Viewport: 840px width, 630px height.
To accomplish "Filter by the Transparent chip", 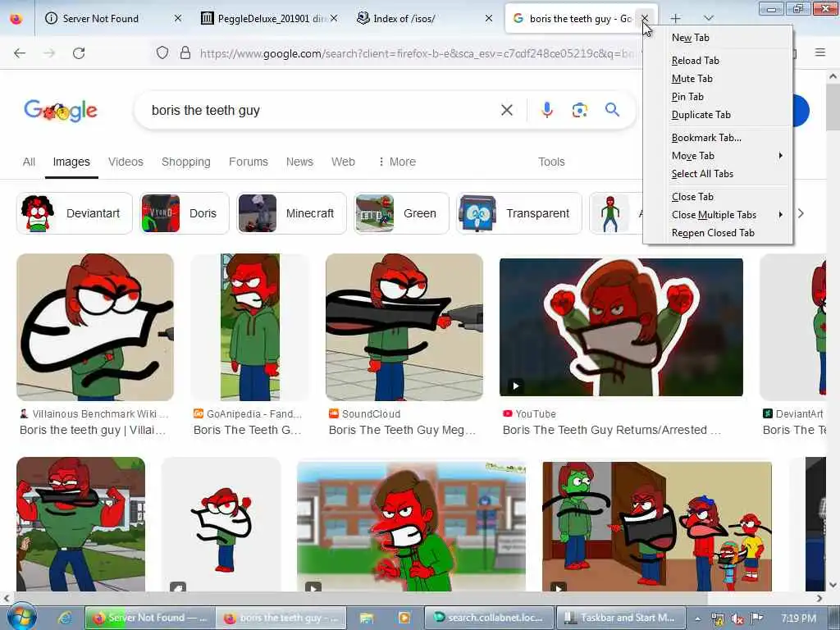I will click(x=518, y=213).
